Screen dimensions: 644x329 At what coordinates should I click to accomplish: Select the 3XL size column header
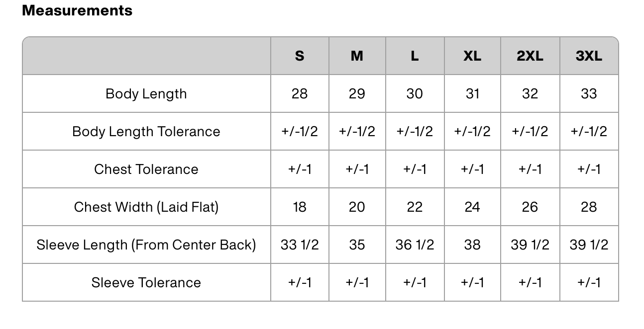click(589, 56)
